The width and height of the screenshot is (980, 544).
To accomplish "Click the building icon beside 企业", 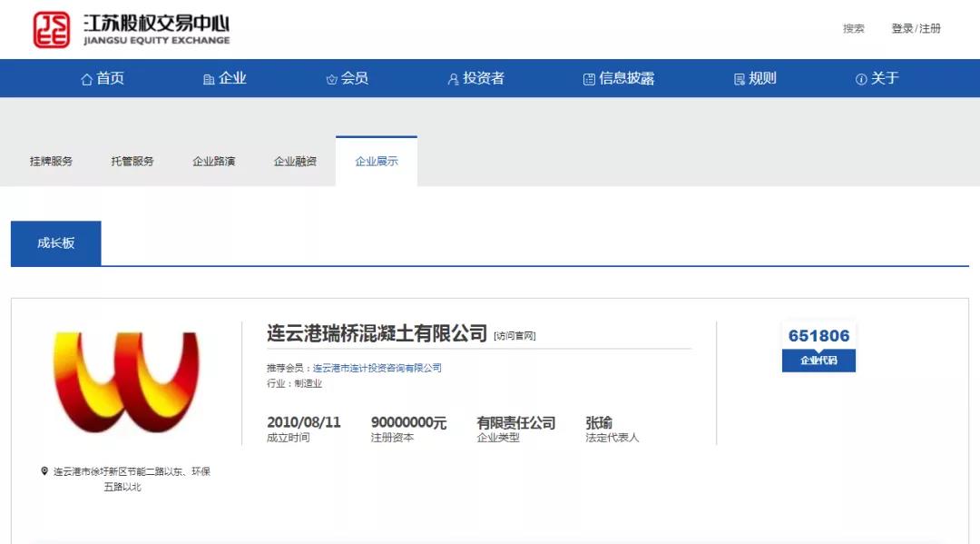I will pos(209,79).
